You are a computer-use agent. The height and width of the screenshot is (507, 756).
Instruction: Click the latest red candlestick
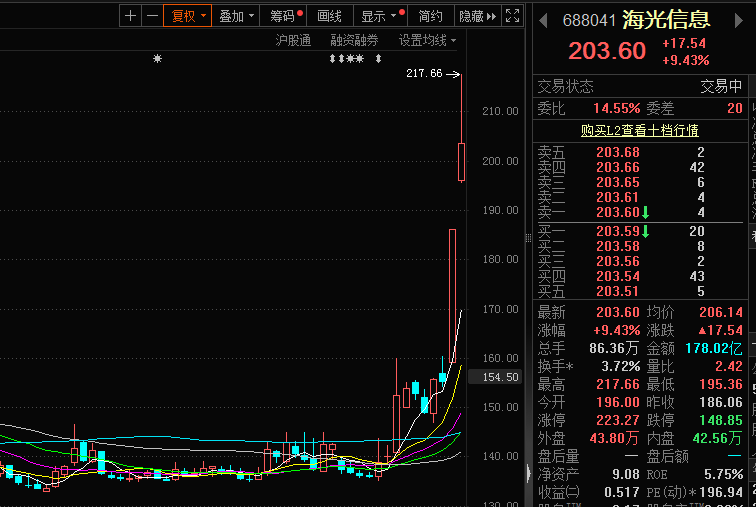pyautogui.click(x=461, y=162)
